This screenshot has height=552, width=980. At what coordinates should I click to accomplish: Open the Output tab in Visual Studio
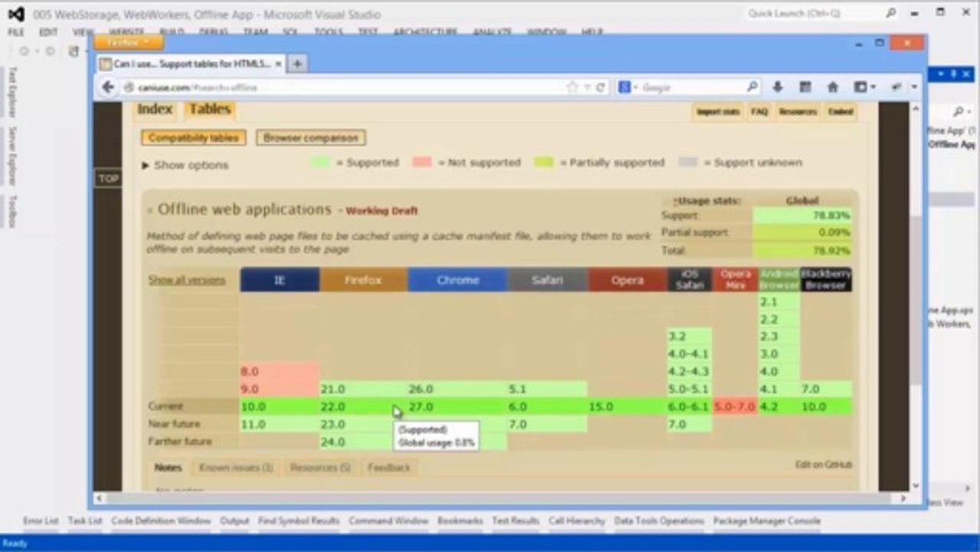(x=234, y=521)
